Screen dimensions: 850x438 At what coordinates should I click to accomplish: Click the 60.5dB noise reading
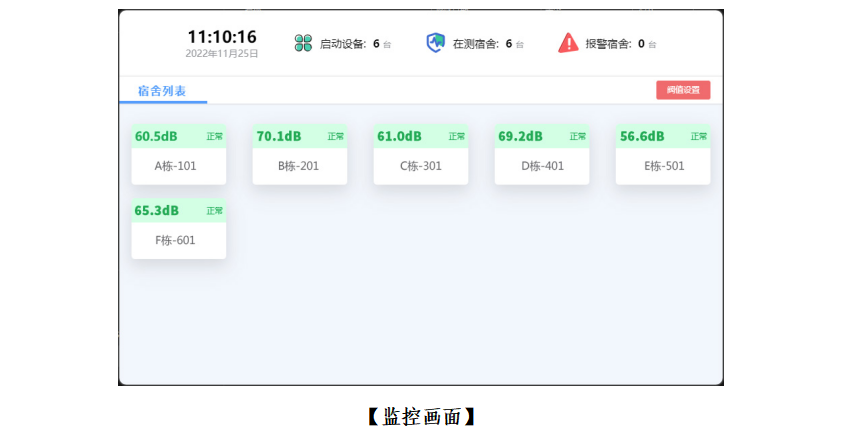point(156,136)
